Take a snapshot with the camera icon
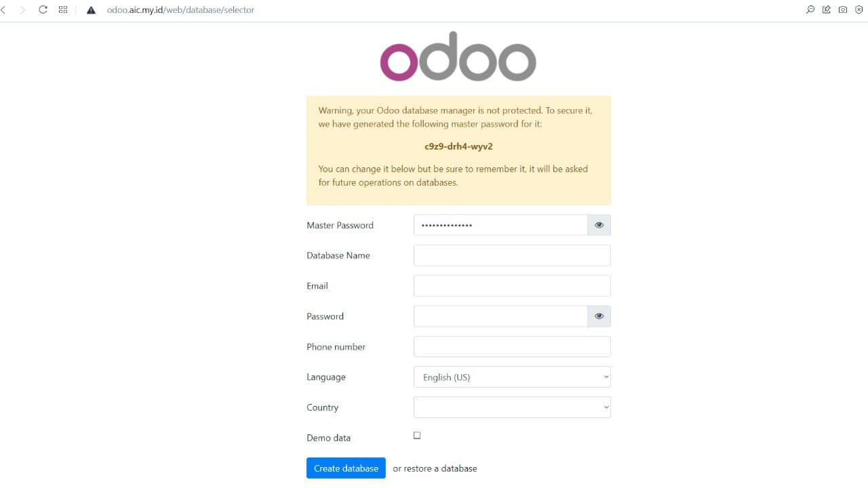 click(x=843, y=10)
